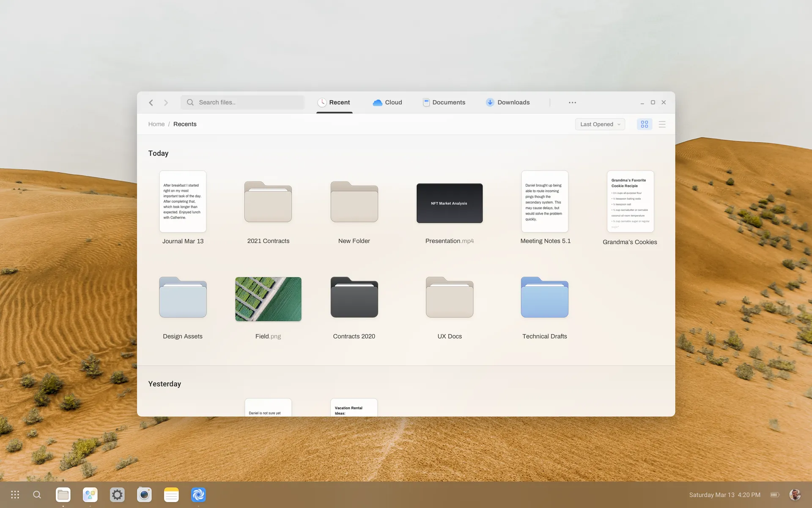The image size is (812, 508).
Task: Click Recents in the breadcrumb
Action: coord(185,124)
